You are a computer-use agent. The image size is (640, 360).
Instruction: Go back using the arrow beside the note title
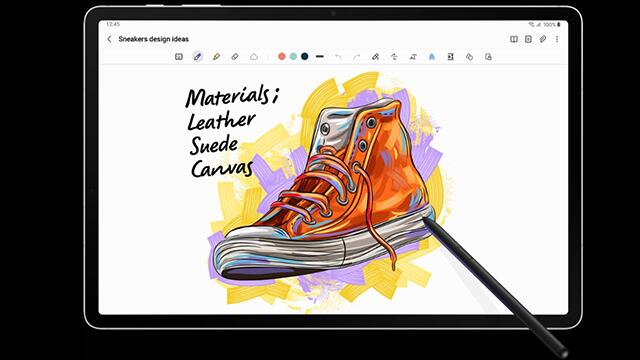109,39
